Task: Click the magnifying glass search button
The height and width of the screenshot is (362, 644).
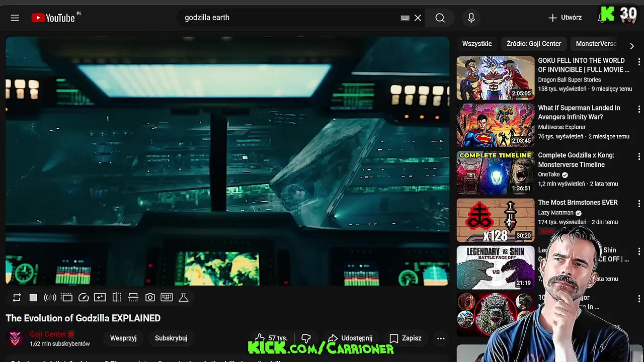Action: coord(440,18)
